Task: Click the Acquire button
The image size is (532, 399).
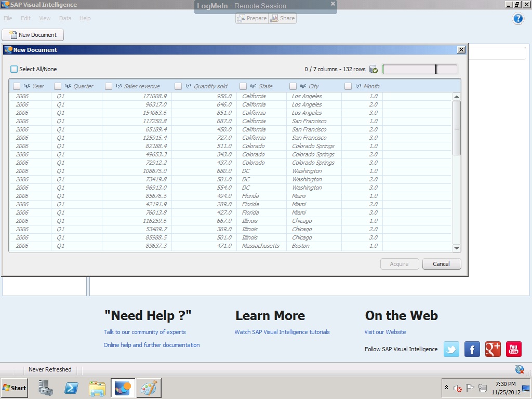Action: pos(400,264)
